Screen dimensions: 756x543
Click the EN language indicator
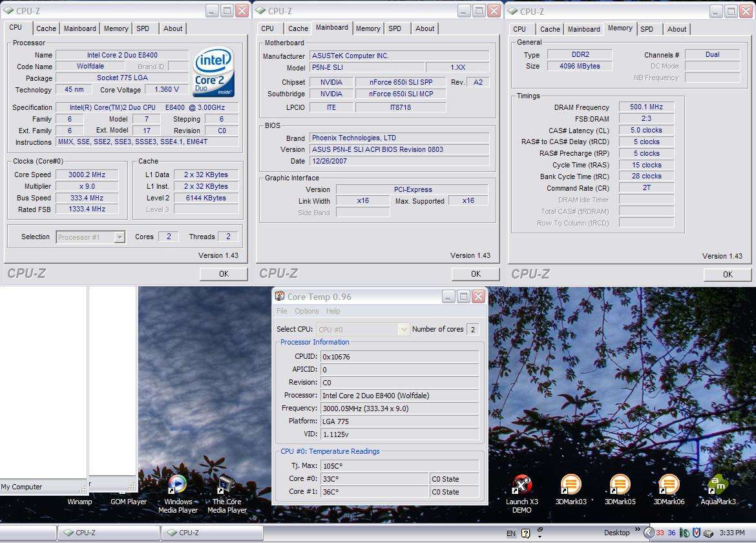pyautogui.click(x=511, y=533)
